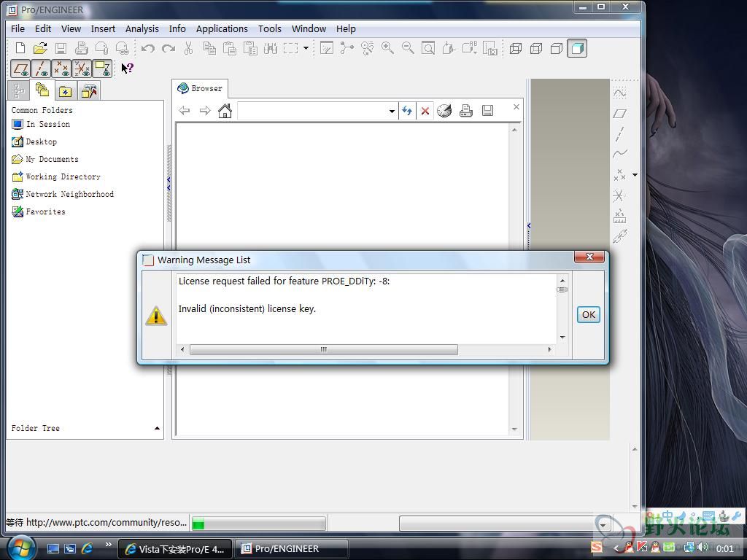Click the Refit view icon

pos(428,48)
